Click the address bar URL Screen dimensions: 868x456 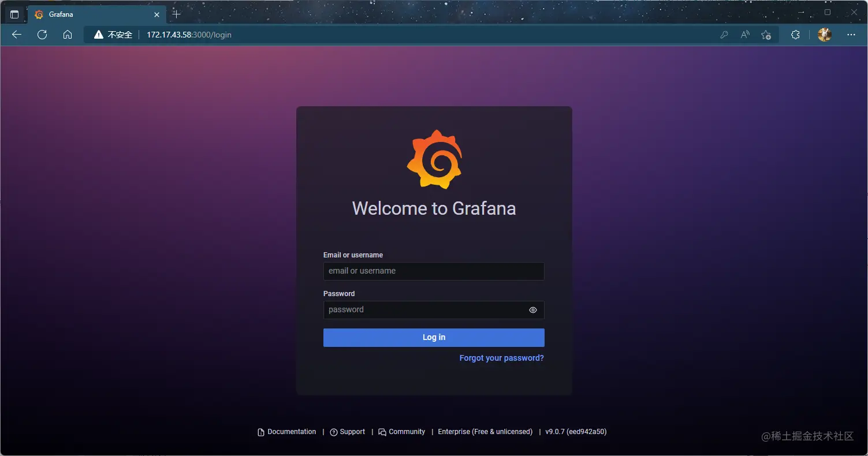tap(189, 35)
